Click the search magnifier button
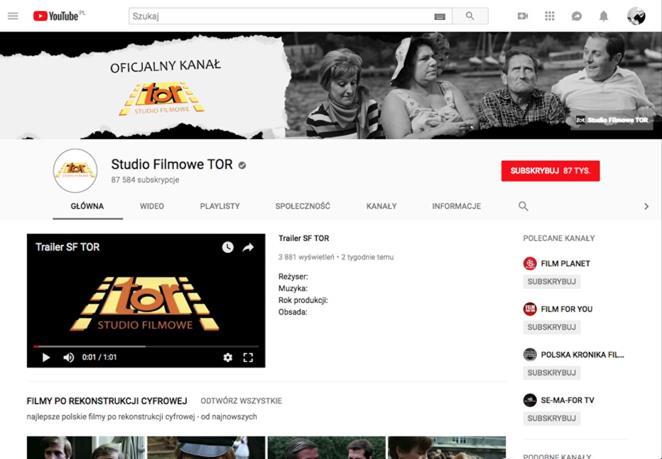This screenshot has height=459, width=662. pos(470,16)
